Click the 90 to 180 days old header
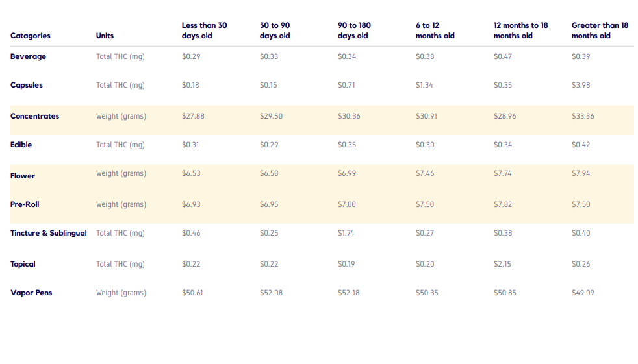 click(354, 30)
